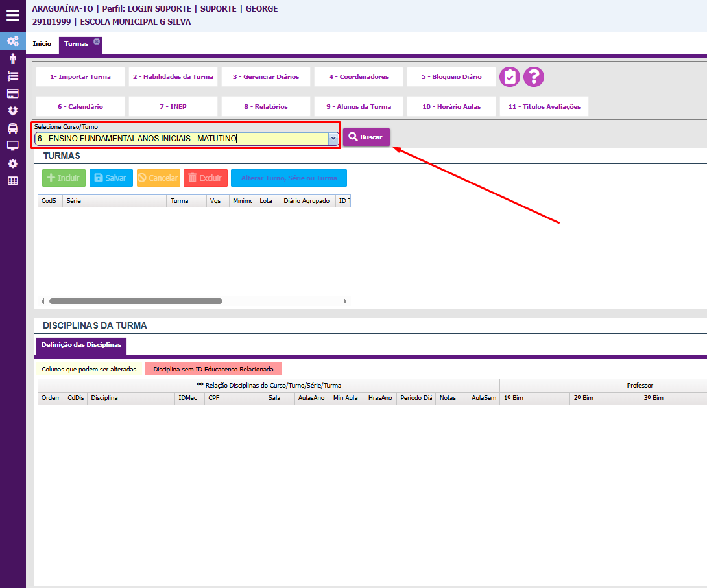Viewport: 707px width, 588px height.
Task: Switch to the Início tab
Action: [42, 44]
